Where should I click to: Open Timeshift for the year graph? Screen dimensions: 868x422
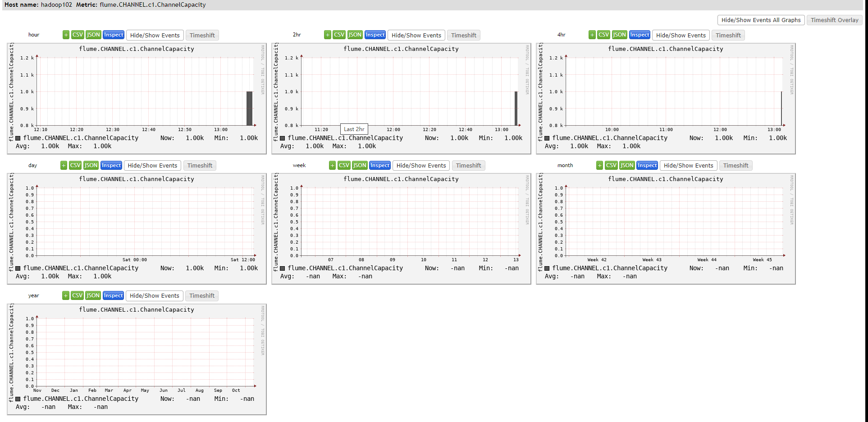(202, 295)
